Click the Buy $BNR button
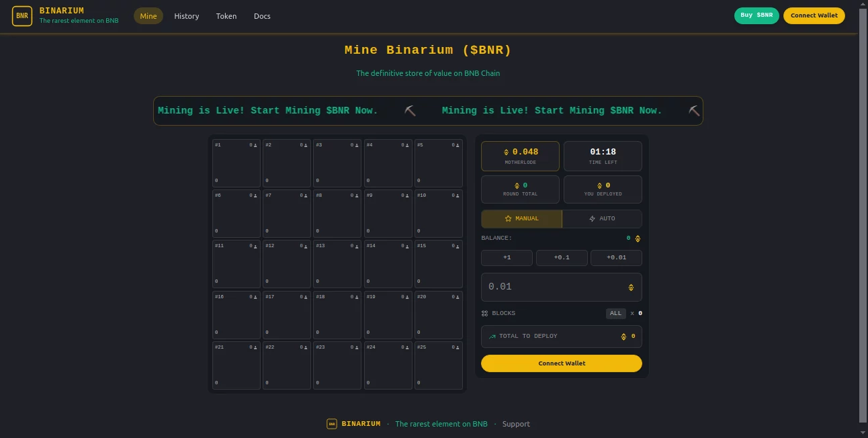 coord(756,15)
